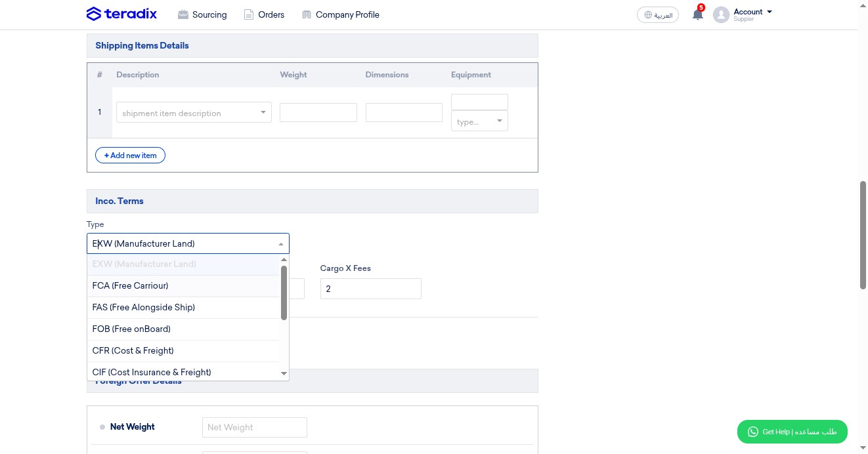Open the equipment type dropdown

click(479, 121)
